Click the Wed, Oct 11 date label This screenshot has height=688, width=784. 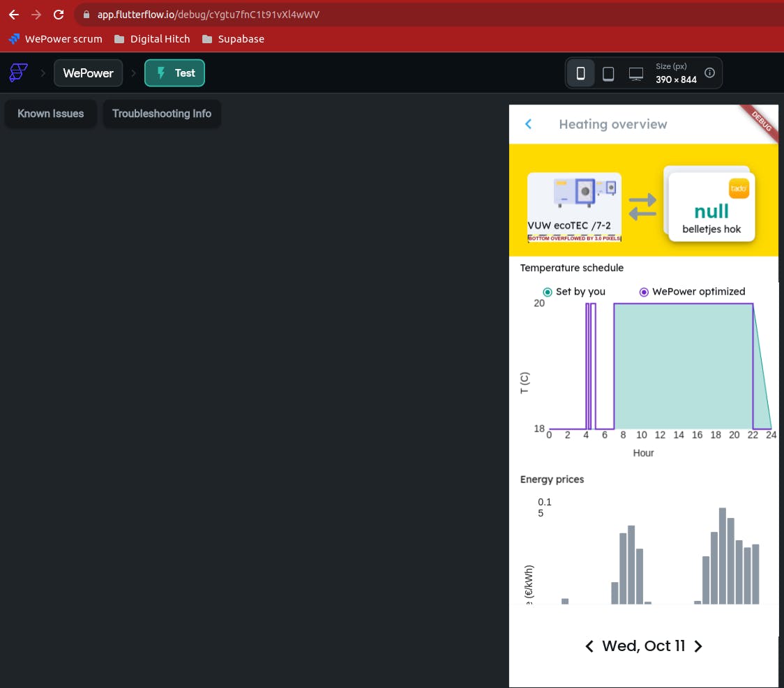click(644, 646)
